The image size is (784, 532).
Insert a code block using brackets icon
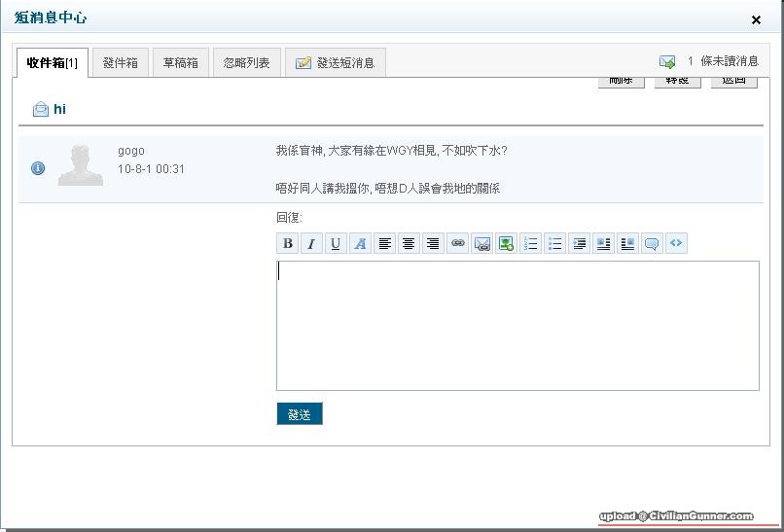click(676, 243)
